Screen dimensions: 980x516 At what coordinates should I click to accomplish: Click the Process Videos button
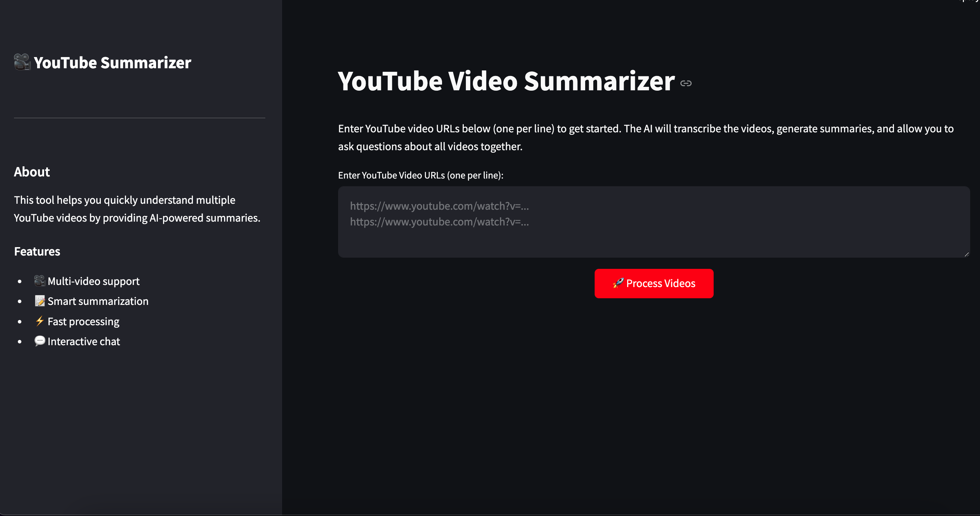click(x=653, y=284)
